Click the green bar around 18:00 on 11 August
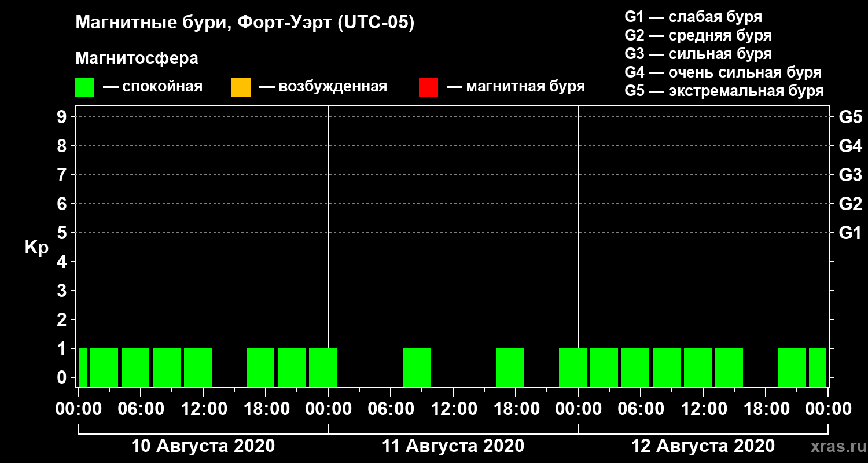The height and width of the screenshot is (463, 868). coord(510,367)
